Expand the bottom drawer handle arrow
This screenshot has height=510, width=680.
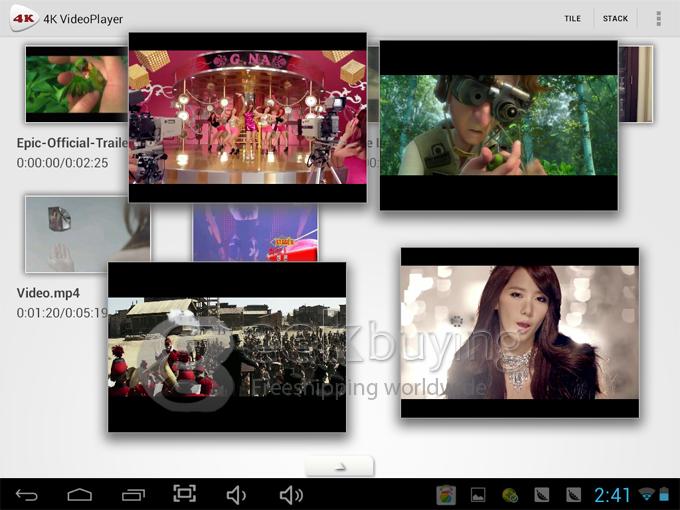340,466
